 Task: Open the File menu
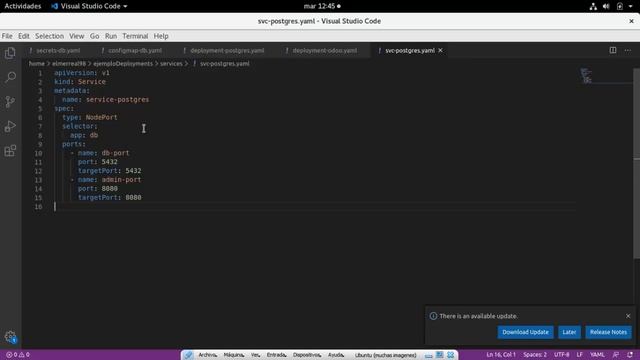(x=7, y=36)
